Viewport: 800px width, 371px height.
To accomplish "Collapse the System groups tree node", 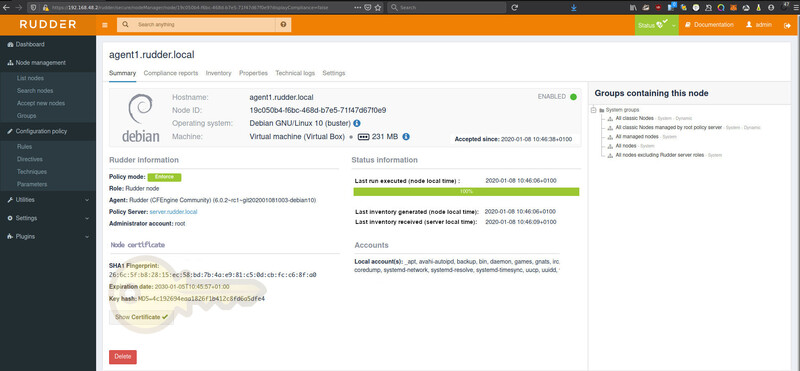I will coord(593,110).
